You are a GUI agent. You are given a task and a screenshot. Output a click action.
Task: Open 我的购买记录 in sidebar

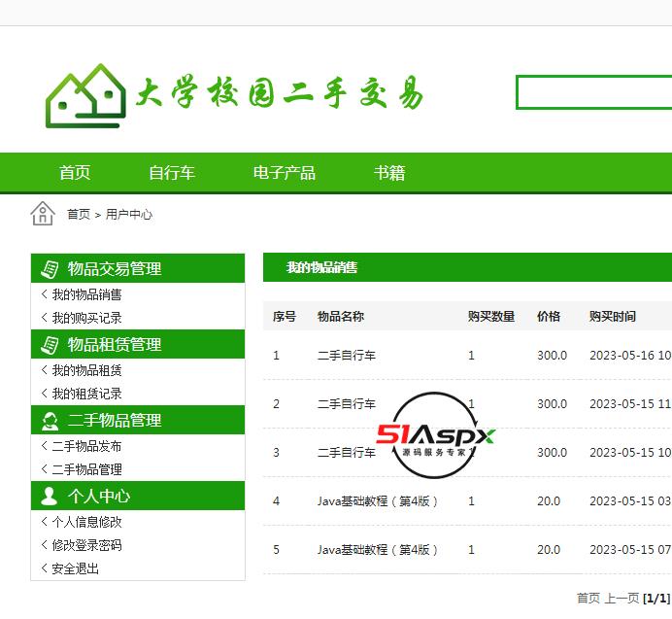87,318
